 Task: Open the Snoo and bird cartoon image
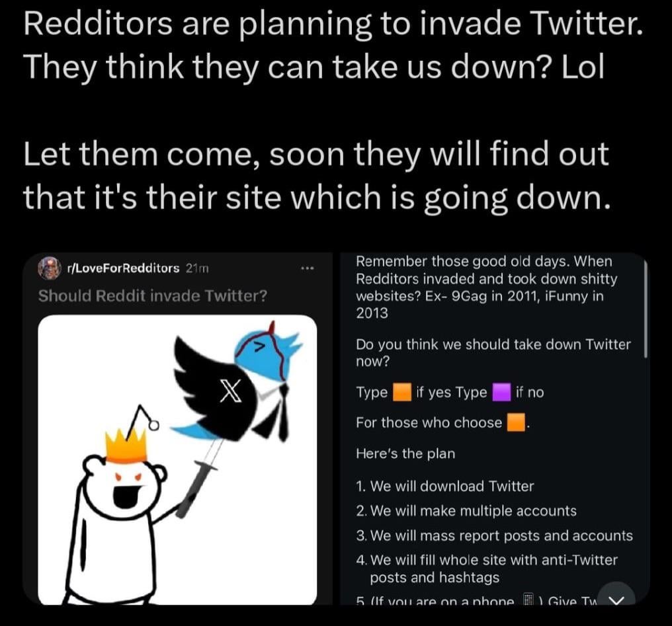tap(177, 459)
